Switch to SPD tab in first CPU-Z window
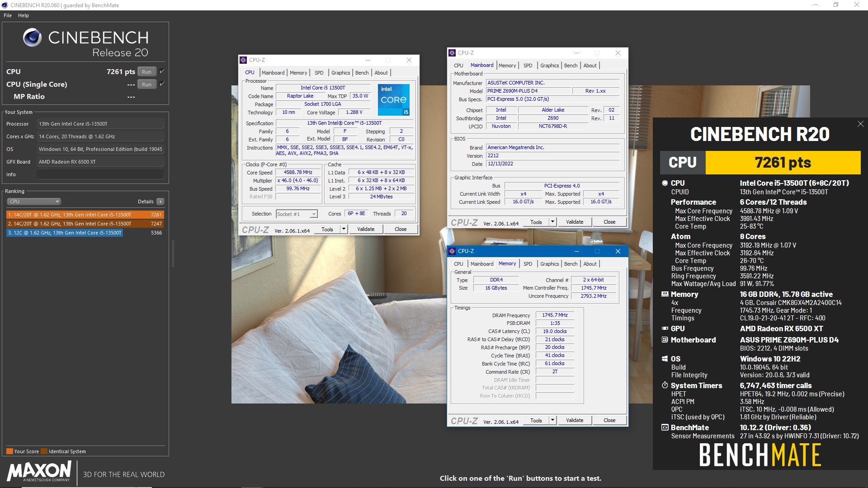This screenshot has width=868, height=488. point(319,73)
